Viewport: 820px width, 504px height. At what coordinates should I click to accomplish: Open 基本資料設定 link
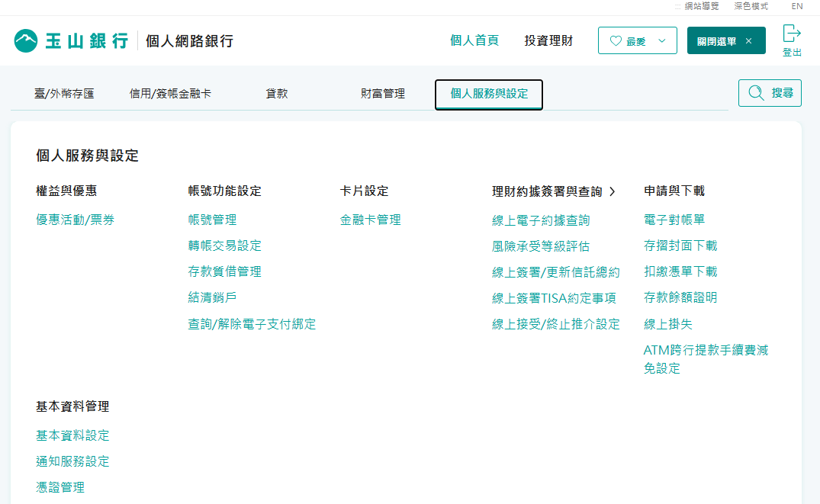pyautogui.click(x=72, y=435)
